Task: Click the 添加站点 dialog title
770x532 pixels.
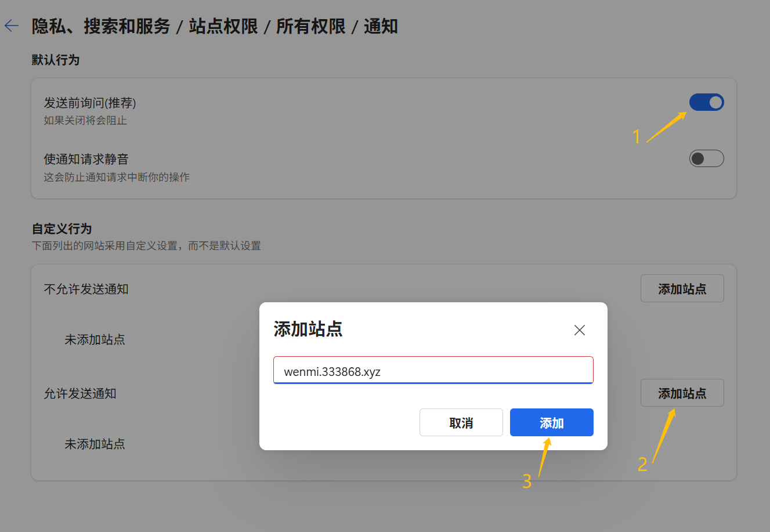Action: [x=308, y=329]
